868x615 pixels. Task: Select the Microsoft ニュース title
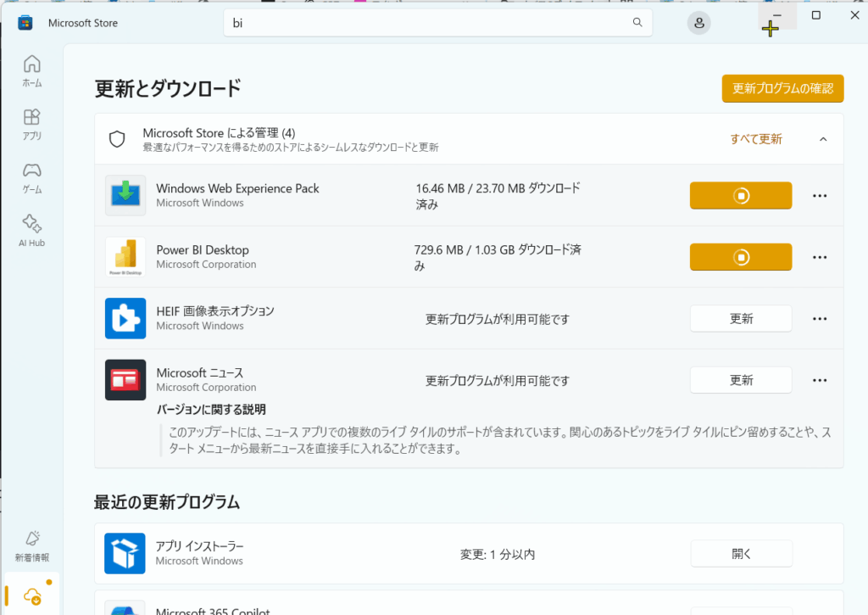(200, 373)
